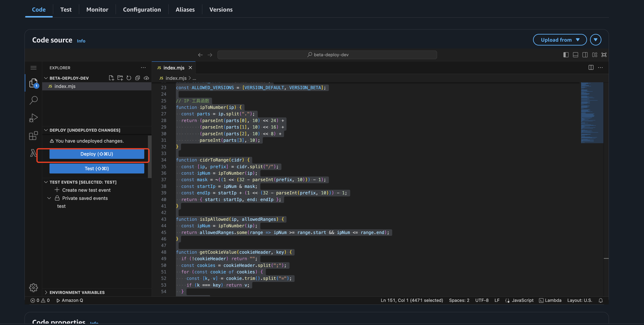
Task: Switch to the Monitor tab
Action: [x=97, y=10]
